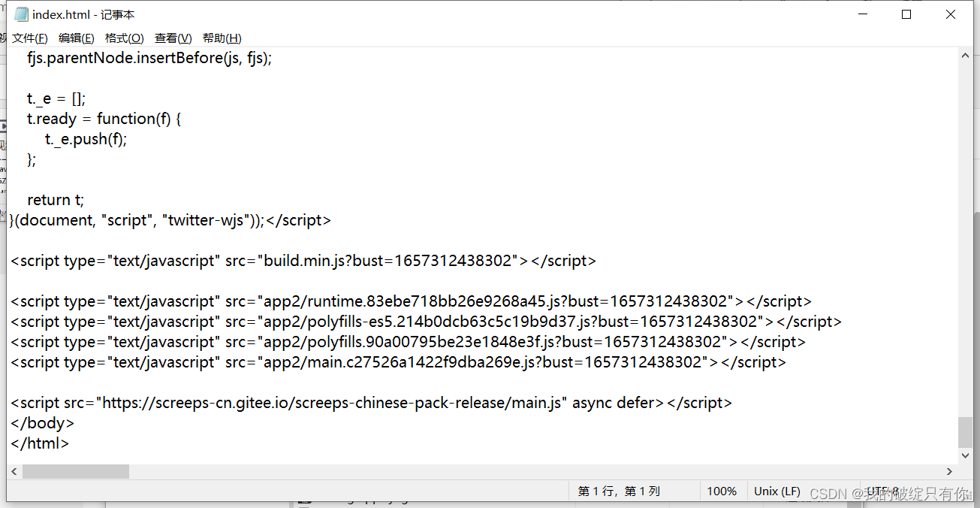Click the horizontal scrollbar thumb
980x508 pixels.
(75, 471)
